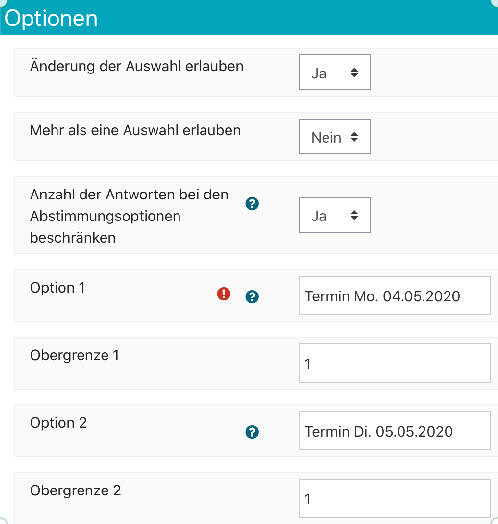Click the help icon next to Option 1
This screenshot has height=524, width=498.
252,296
